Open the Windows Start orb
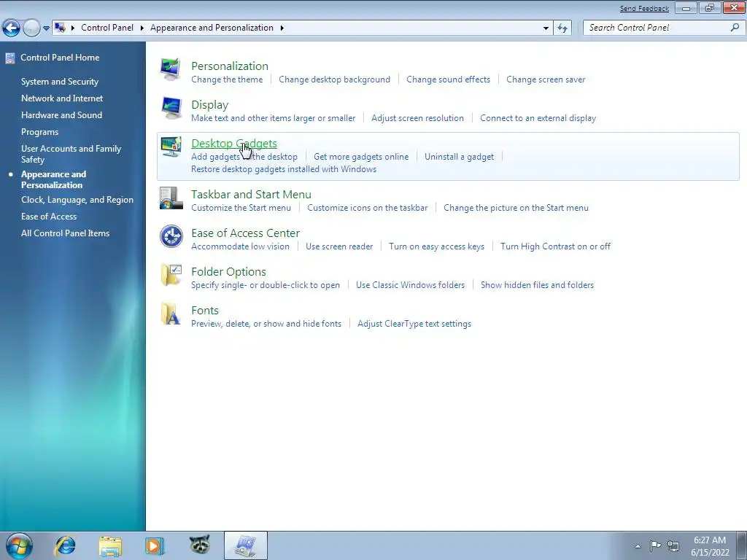Screen dimensions: 747x560 [x=19, y=545]
